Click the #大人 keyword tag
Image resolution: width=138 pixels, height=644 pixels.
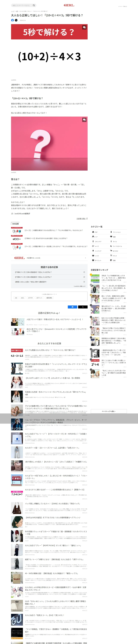23,298
